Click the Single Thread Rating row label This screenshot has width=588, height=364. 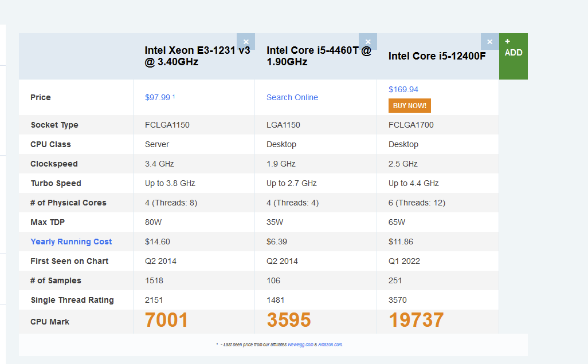tap(72, 300)
